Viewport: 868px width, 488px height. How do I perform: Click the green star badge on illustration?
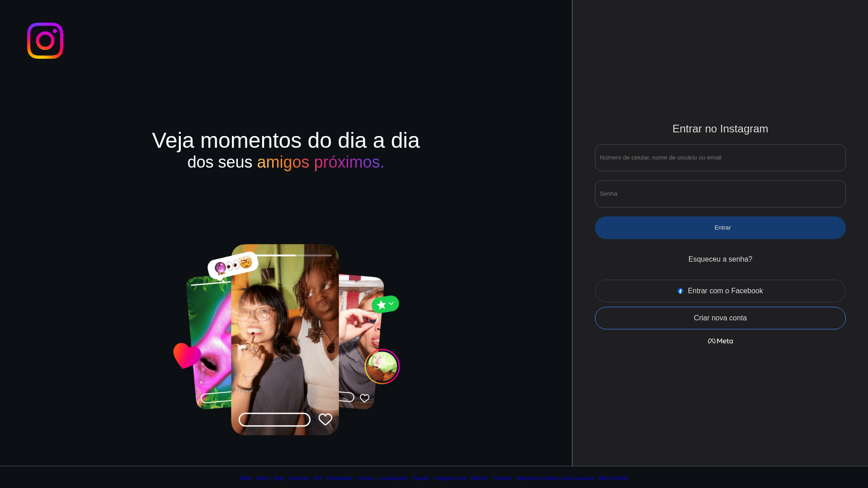coord(385,305)
